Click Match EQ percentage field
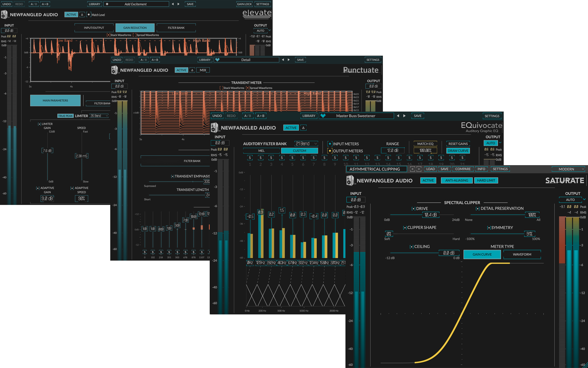 click(x=425, y=151)
